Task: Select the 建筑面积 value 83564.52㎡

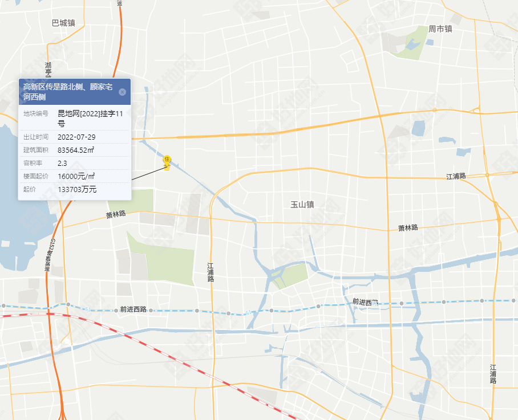Action: coord(76,150)
